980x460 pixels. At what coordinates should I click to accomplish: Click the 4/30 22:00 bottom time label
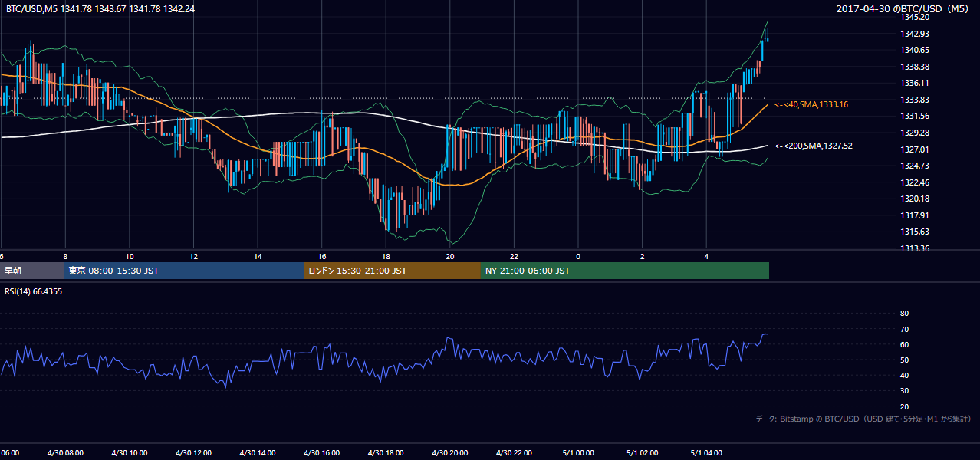(x=515, y=453)
